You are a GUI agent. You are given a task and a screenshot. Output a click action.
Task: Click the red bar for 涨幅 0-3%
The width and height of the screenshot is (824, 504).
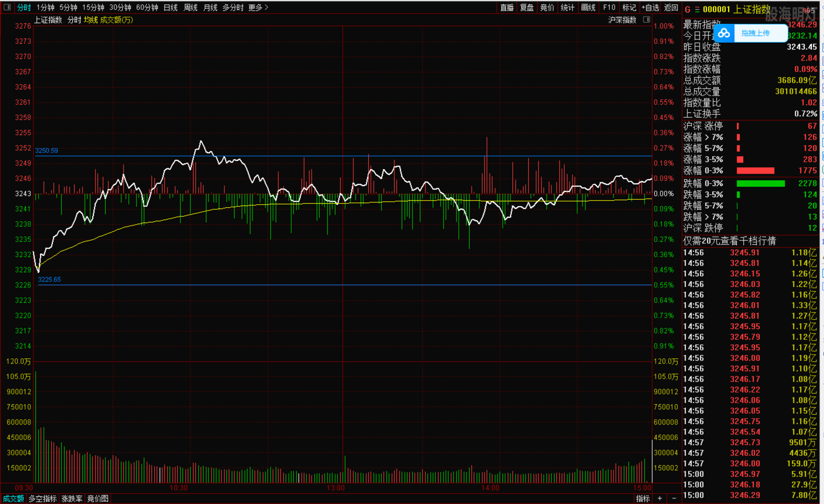point(755,171)
